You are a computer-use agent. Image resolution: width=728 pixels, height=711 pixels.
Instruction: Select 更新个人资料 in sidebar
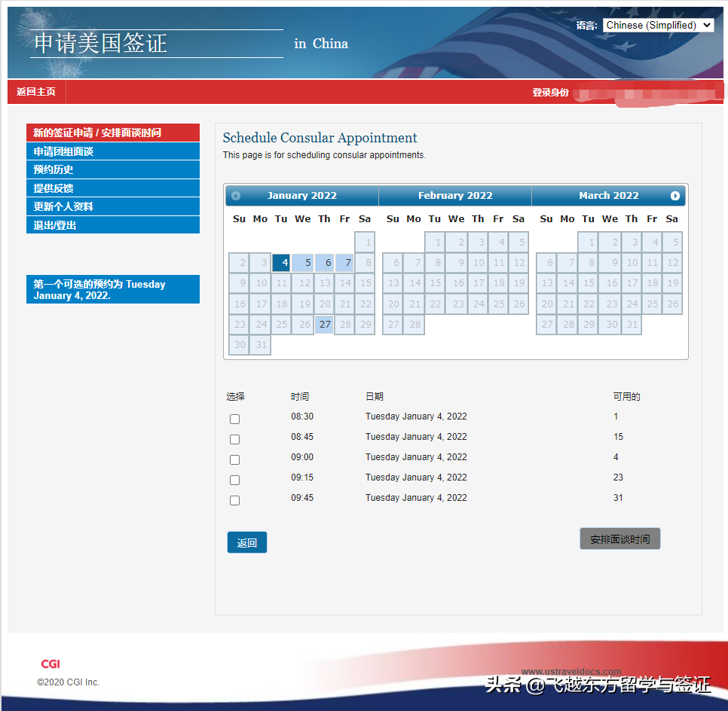pyautogui.click(x=113, y=206)
